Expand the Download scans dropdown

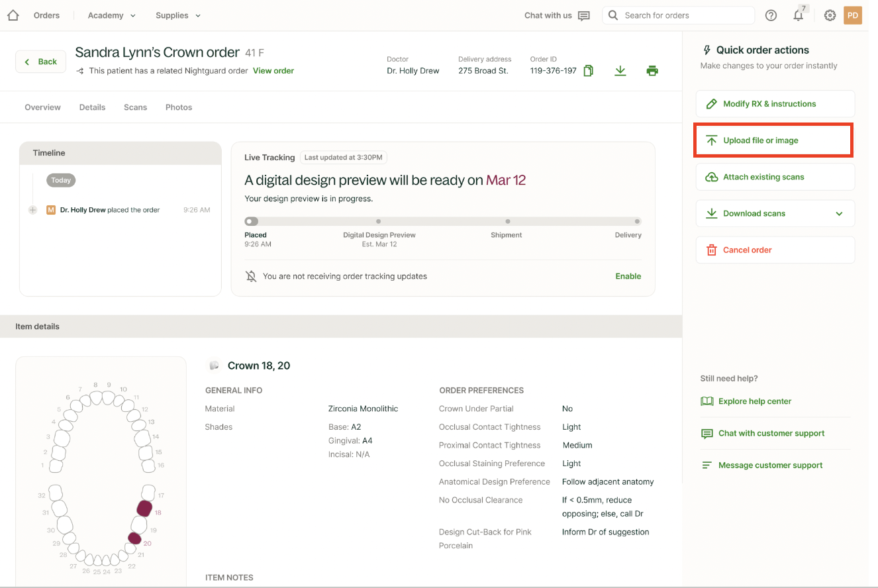pos(839,214)
